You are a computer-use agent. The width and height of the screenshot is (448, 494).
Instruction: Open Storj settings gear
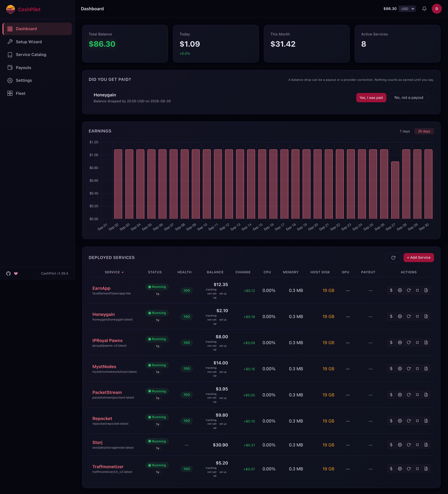pyautogui.click(x=400, y=445)
